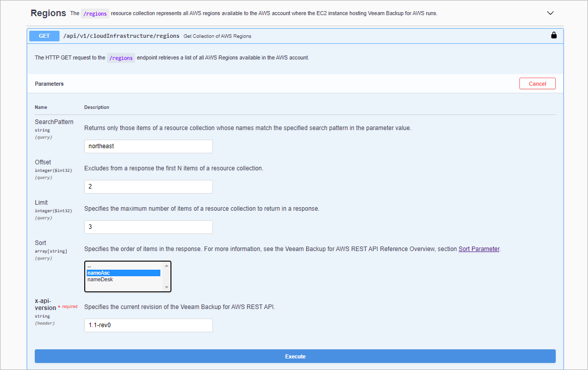Screen dimensions: 588x370
Task: Select nameDesk in Sort list
Action: tap(124, 279)
